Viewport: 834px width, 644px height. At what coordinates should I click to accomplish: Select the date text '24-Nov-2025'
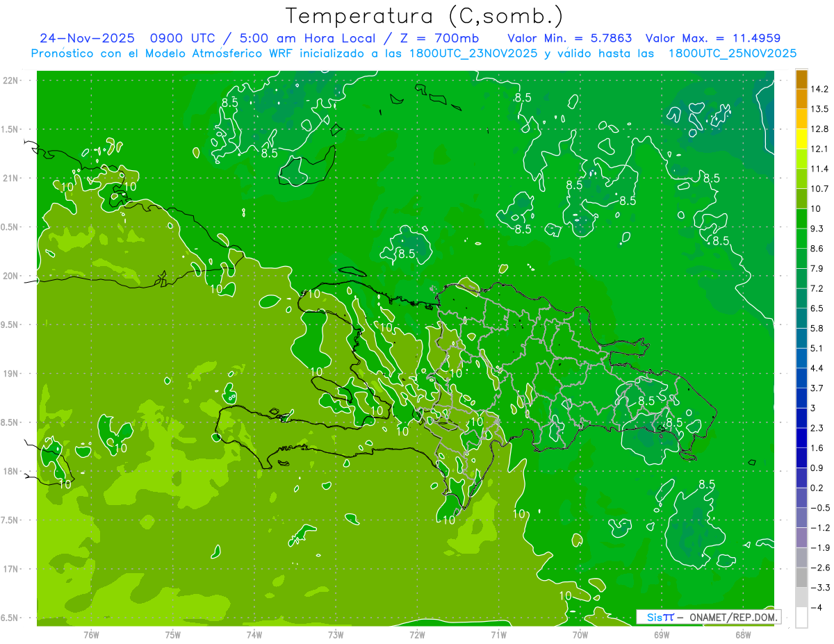pyautogui.click(x=85, y=38)
